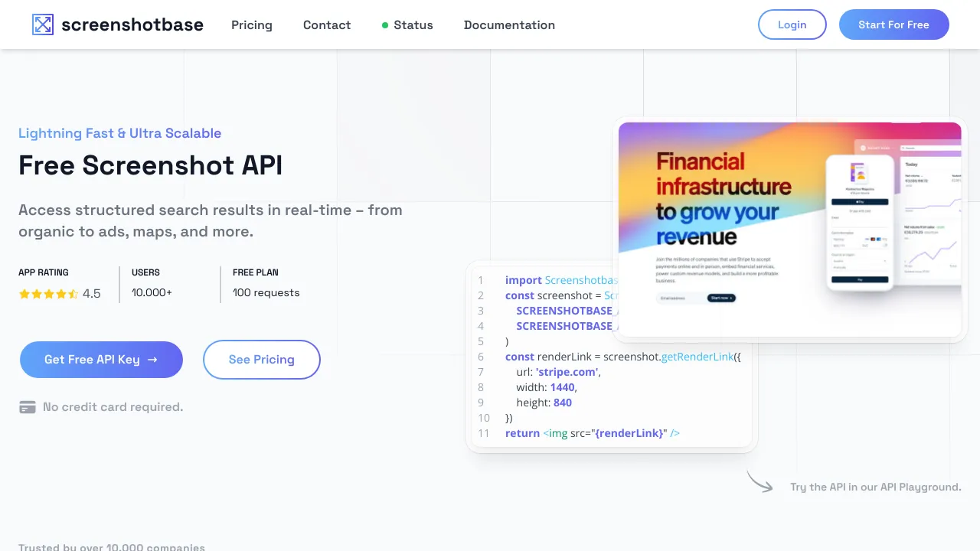Viewport: 980px width, 551px height.
Task: Click the return img code line
Action: [x=593, y=433]
